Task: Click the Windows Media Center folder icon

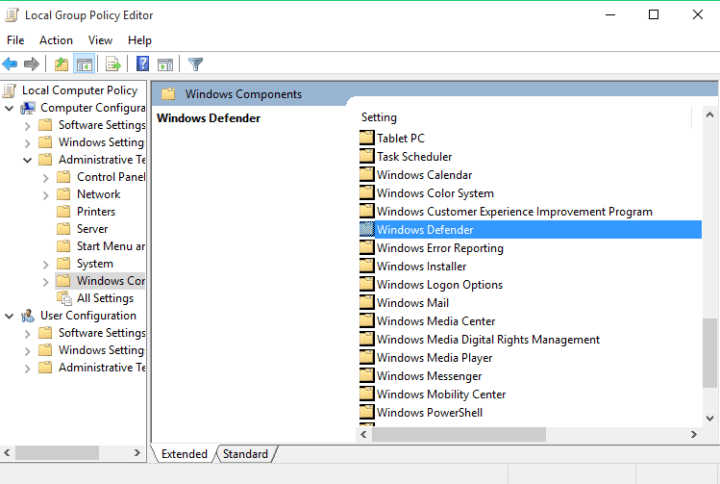Action: coord(366,321)
